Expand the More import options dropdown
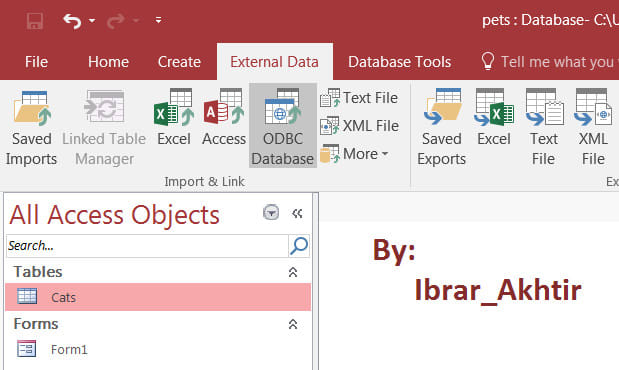 click(355, 154)
